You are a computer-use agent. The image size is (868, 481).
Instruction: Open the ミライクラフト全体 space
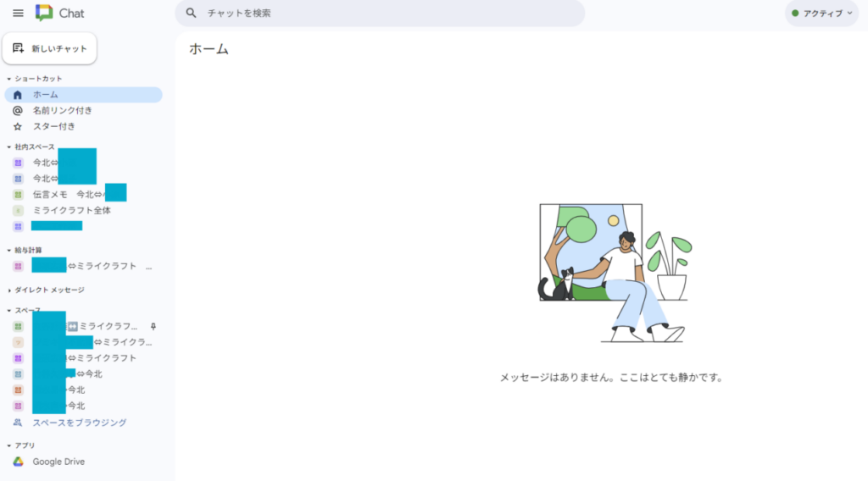point(71,210)
